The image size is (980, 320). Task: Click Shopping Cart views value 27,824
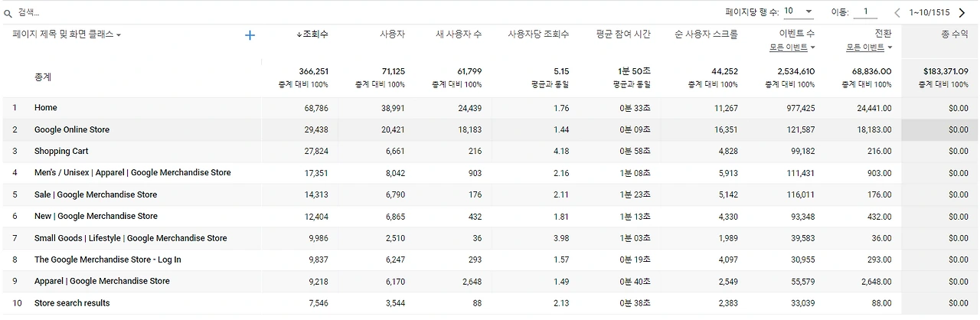point(315,152)
